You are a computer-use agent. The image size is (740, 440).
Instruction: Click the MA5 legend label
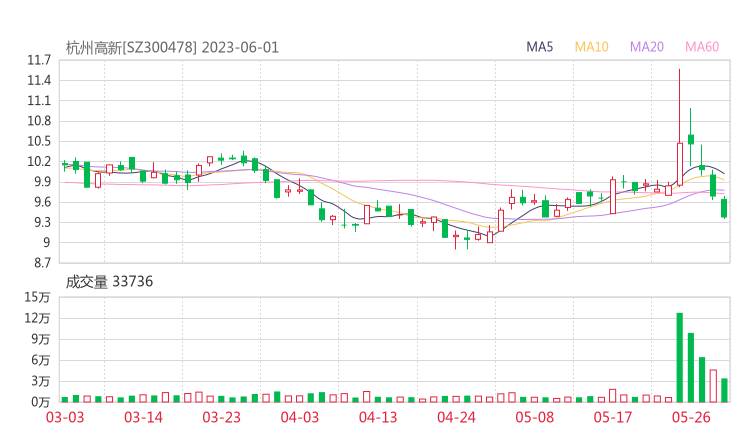[539, 47]
